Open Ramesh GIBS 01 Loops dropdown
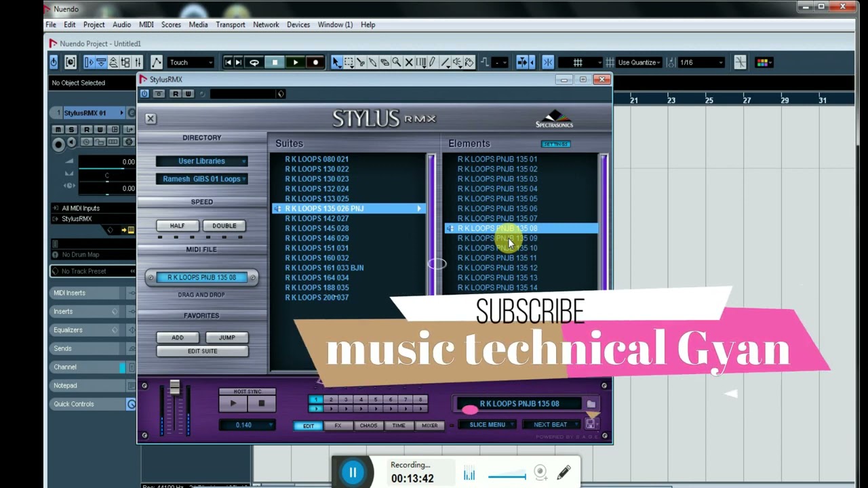868x488 pixels. click(201, 179)
